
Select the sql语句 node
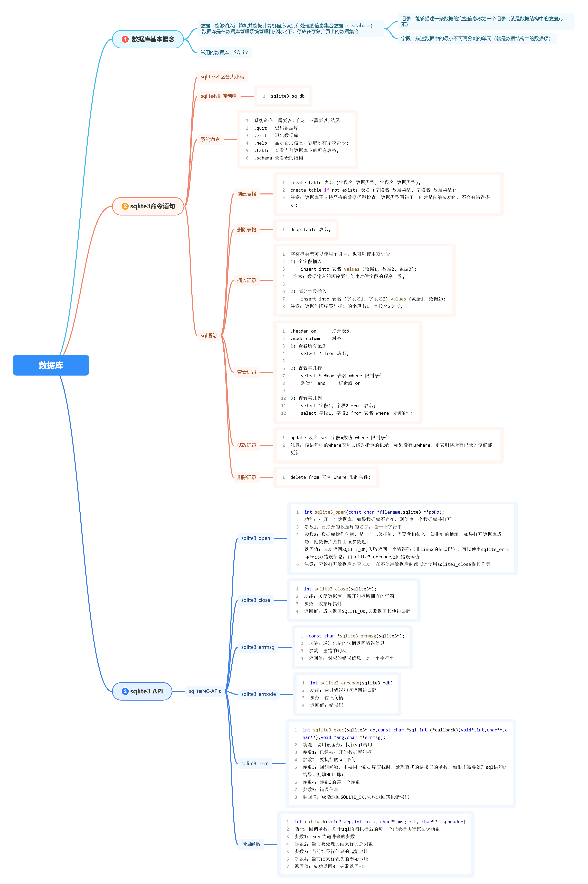pos(208,335)
